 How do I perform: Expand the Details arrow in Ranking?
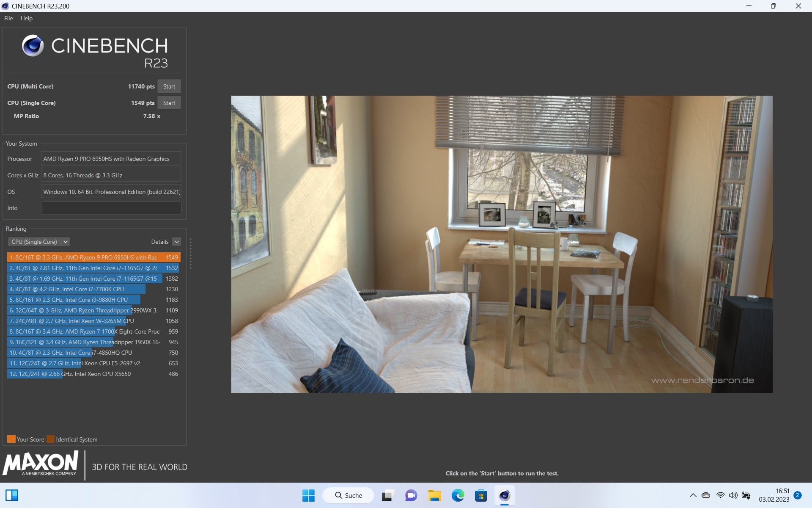(177, 242)
